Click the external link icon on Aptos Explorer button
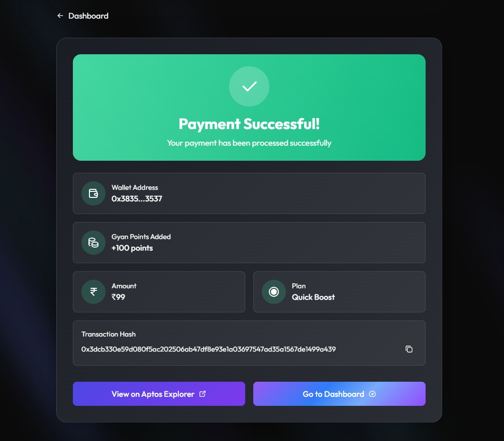This screenshot has height=441, width=504. (x=203, y=394)
